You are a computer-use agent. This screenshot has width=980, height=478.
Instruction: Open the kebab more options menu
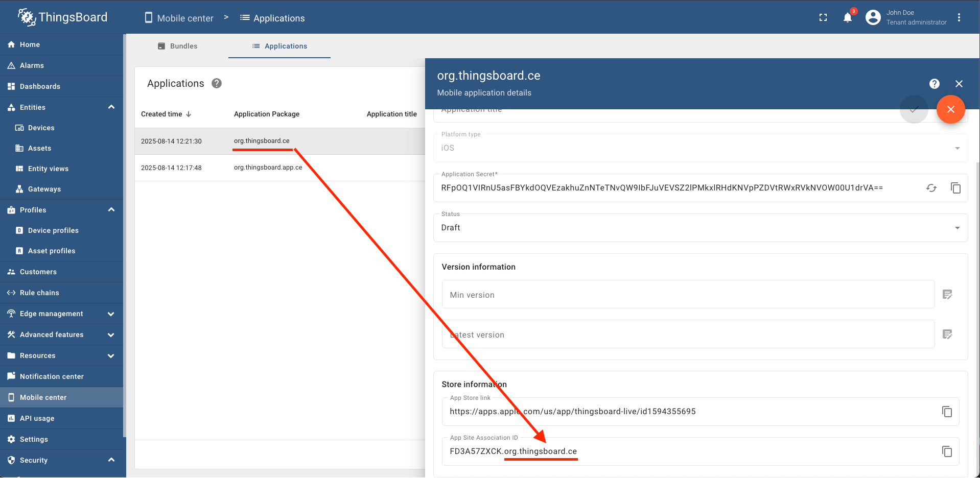tap(960, 17)
